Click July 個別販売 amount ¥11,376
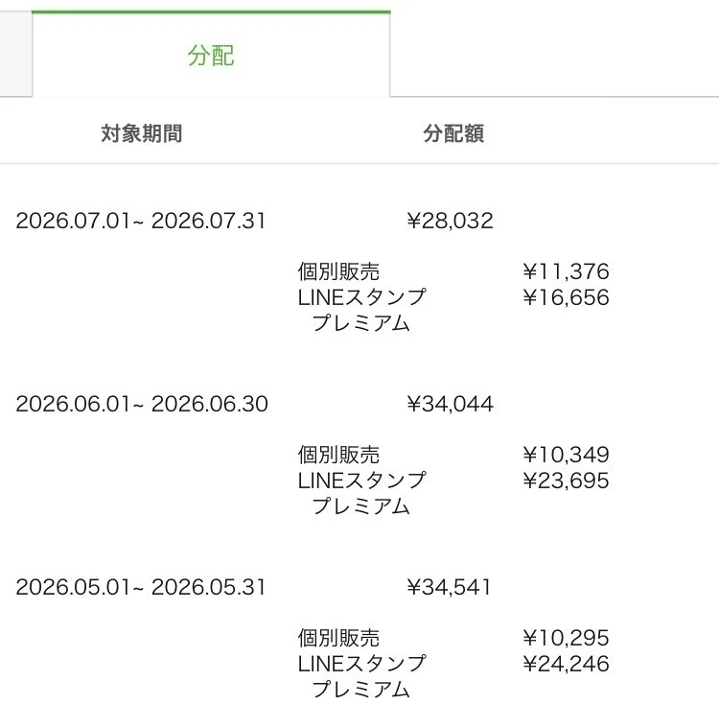 (566, 271)
